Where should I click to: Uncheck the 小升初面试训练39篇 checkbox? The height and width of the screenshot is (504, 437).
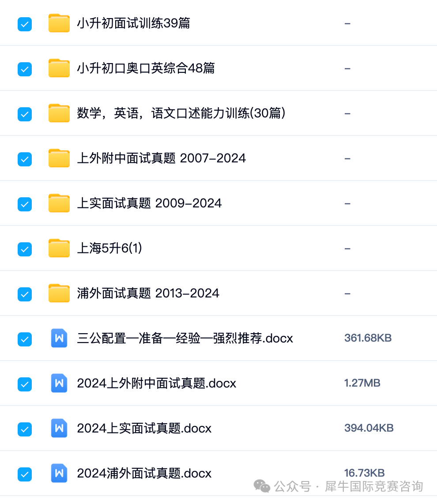(24, 23)
